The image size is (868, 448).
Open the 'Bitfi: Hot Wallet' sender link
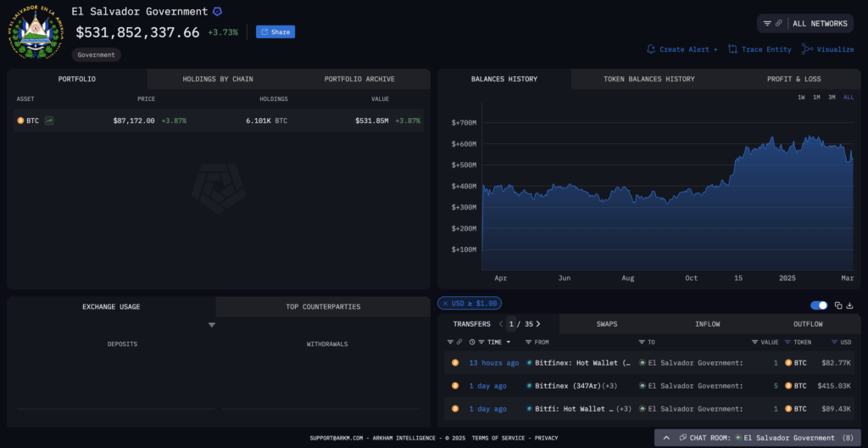[x=574, y=409]
